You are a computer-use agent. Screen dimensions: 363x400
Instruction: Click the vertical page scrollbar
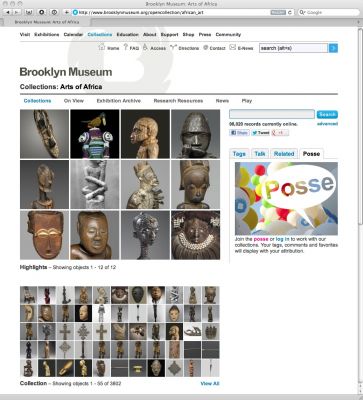(x=360, y=210)
